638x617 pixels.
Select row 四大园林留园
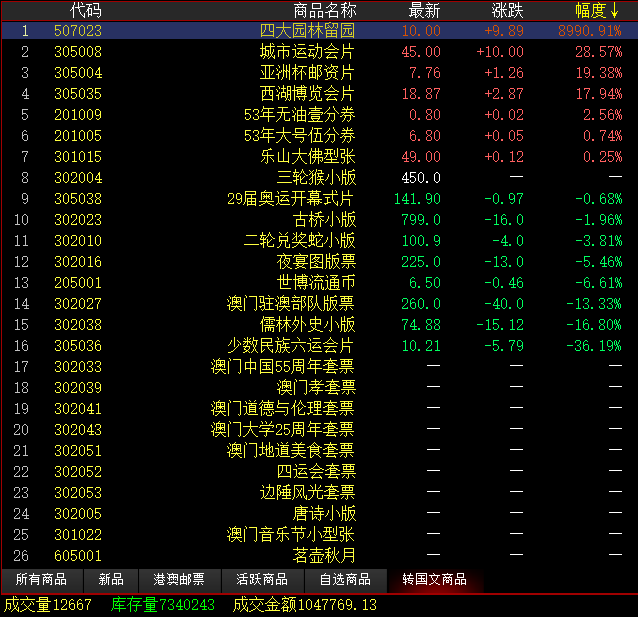coord(319,31)
